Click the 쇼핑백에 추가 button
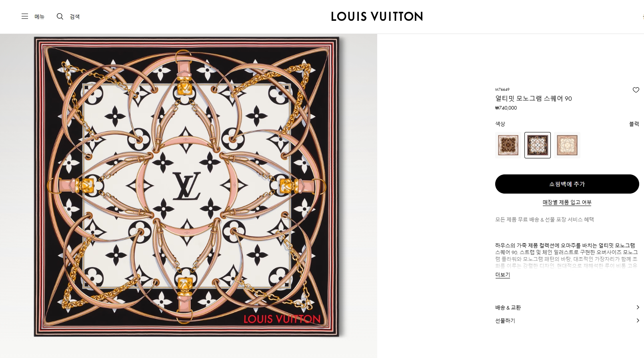 (x=567, y=184)
